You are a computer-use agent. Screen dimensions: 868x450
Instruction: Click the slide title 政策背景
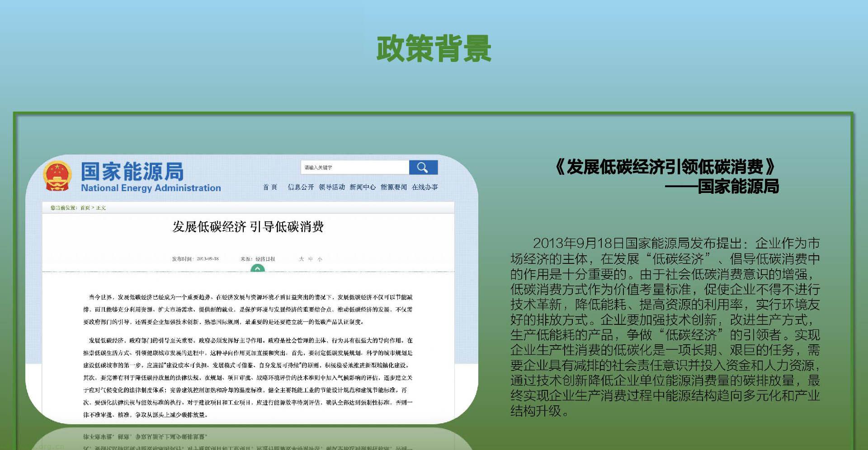pos(434,49)
